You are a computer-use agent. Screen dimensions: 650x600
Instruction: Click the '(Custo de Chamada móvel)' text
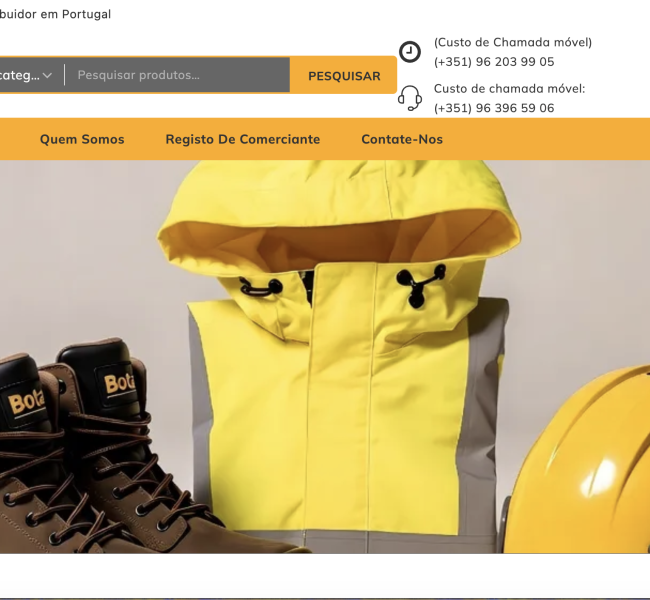[513, 42]
